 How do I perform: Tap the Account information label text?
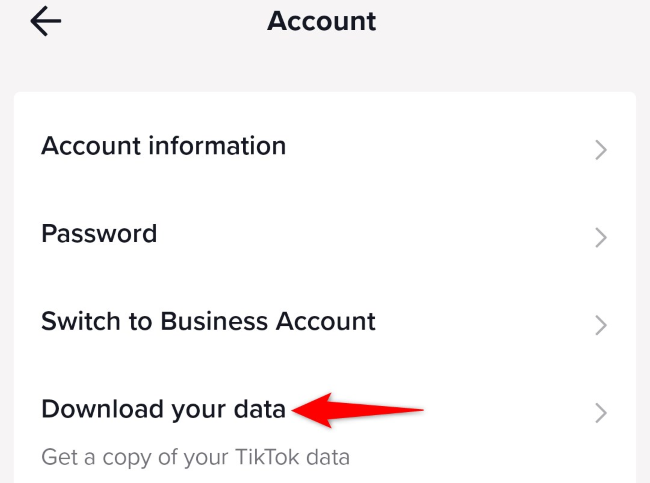click(163, 146)
